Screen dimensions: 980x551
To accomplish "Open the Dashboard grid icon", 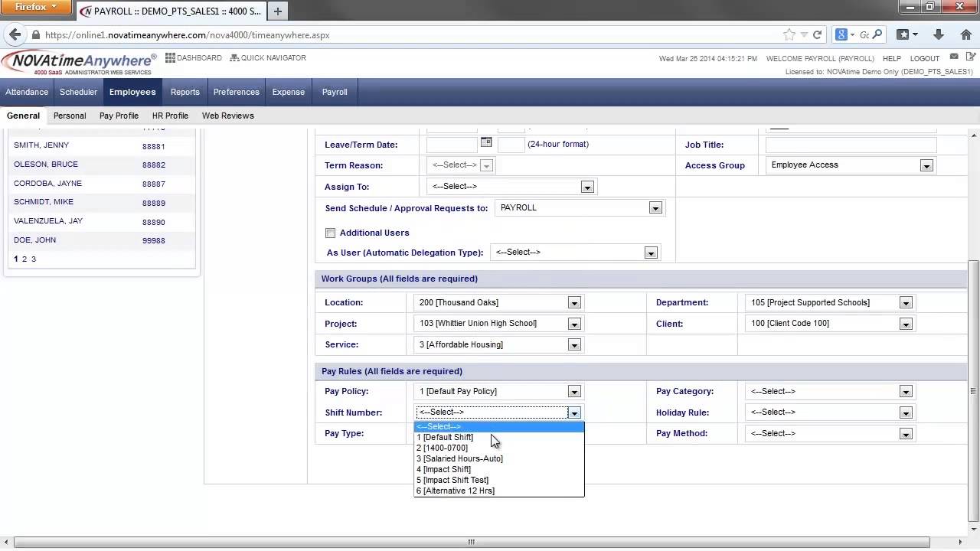I will click(170, 57).
